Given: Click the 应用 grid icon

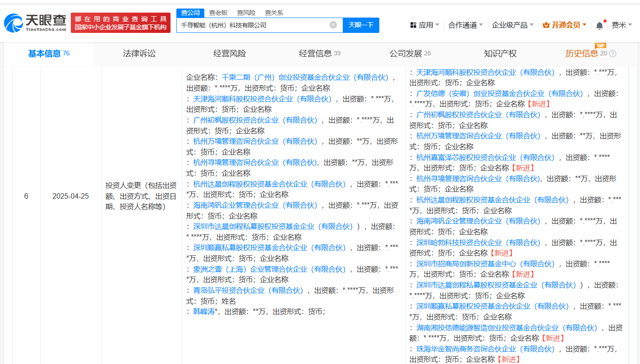Looking at the screenshot, I should tap(413, 25).
